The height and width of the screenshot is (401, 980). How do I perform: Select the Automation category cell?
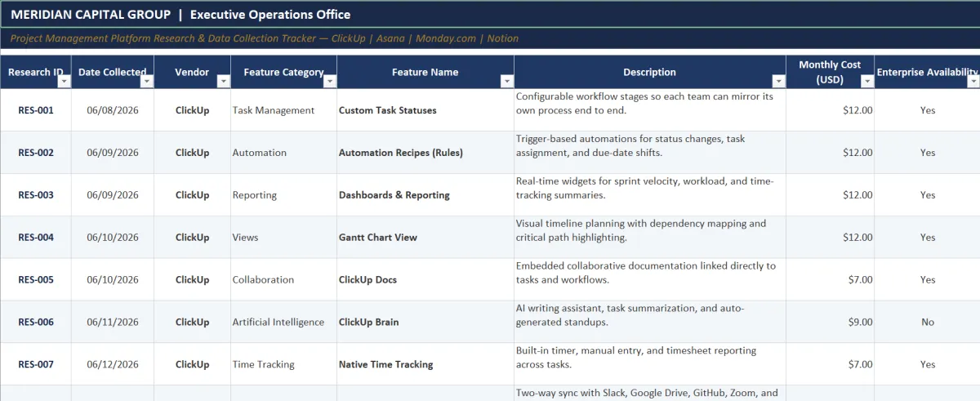284,153
